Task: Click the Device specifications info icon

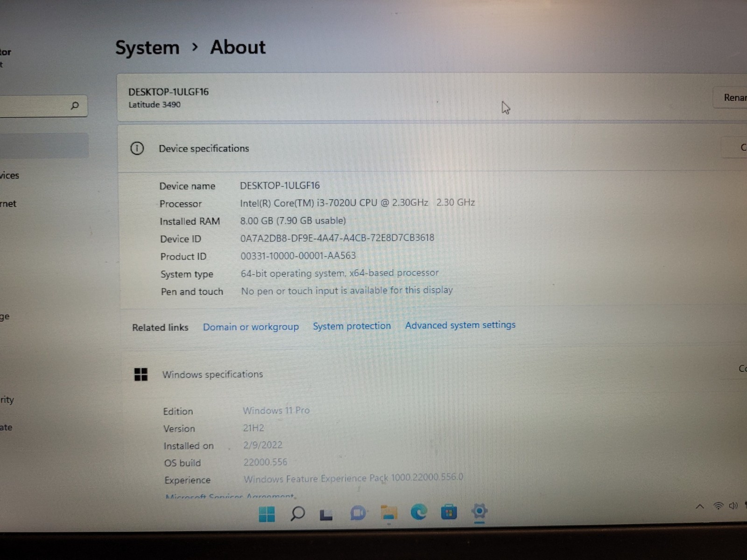Action: click(137, 148)
